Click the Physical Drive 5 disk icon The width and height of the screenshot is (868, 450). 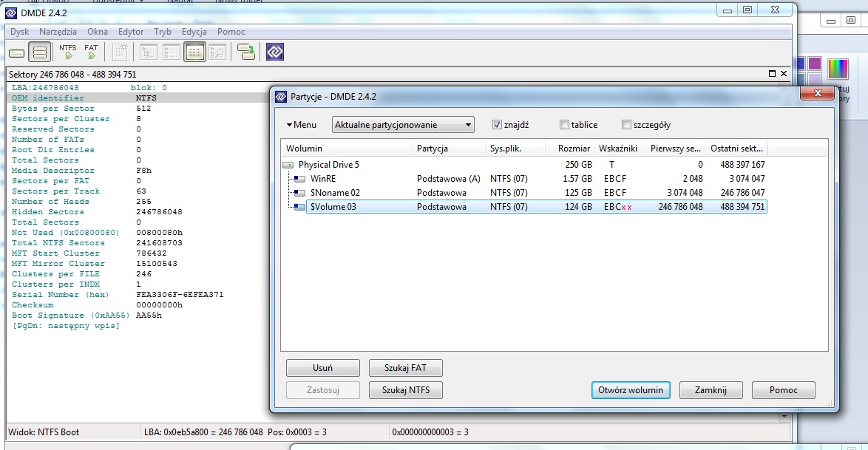coord(288,165)
